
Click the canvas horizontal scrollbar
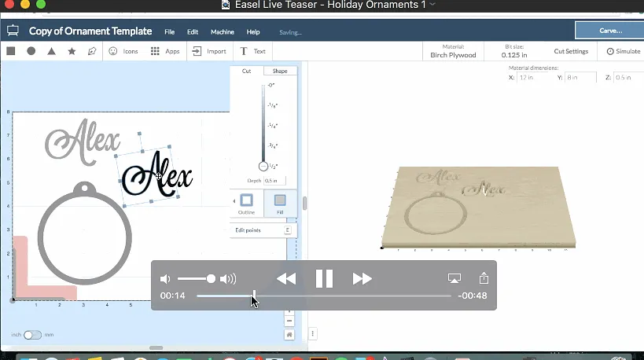156,347
